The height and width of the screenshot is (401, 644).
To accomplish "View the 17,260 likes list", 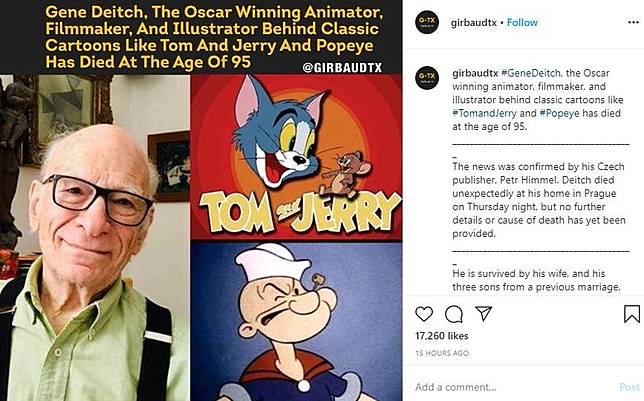I will coord(443,337).
